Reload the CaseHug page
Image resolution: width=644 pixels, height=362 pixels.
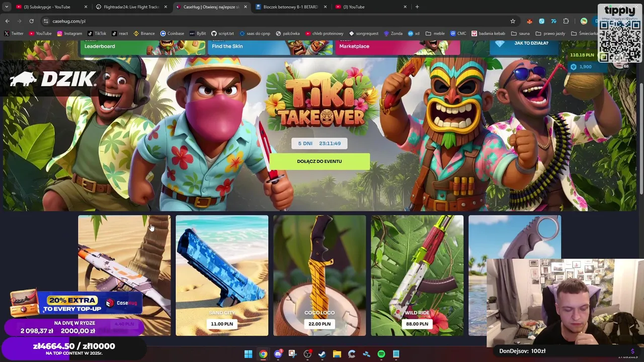(31, 21)
